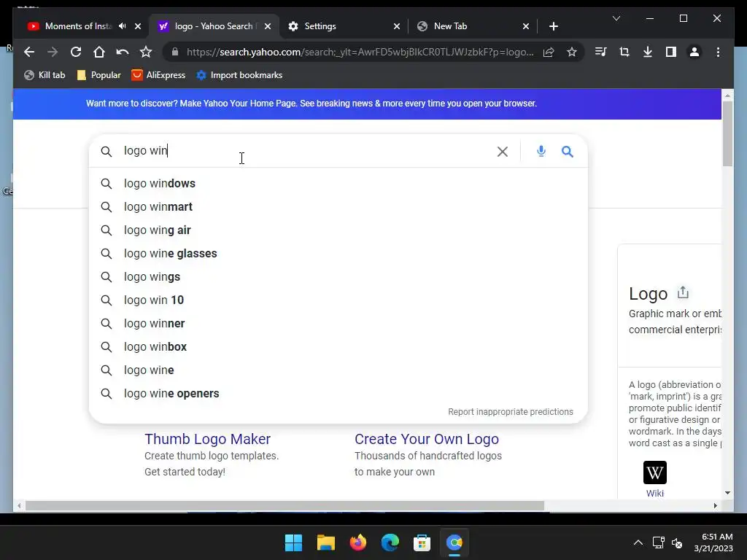Select the suggestion logo winbox

coord(338,346)
